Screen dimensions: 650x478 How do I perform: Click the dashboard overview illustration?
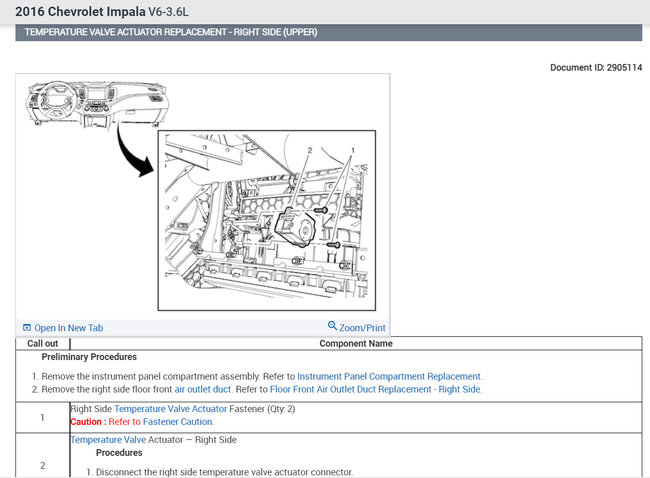[x=97, y=104]
